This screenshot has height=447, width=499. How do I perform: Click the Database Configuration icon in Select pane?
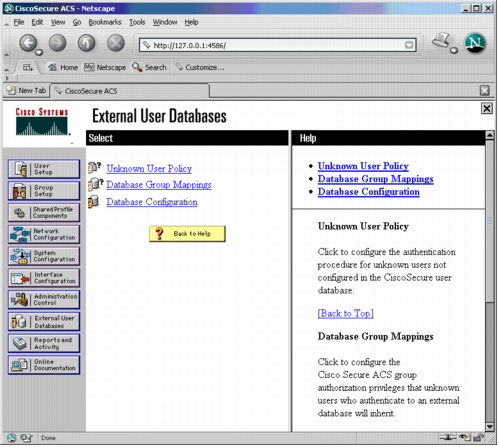94,202
